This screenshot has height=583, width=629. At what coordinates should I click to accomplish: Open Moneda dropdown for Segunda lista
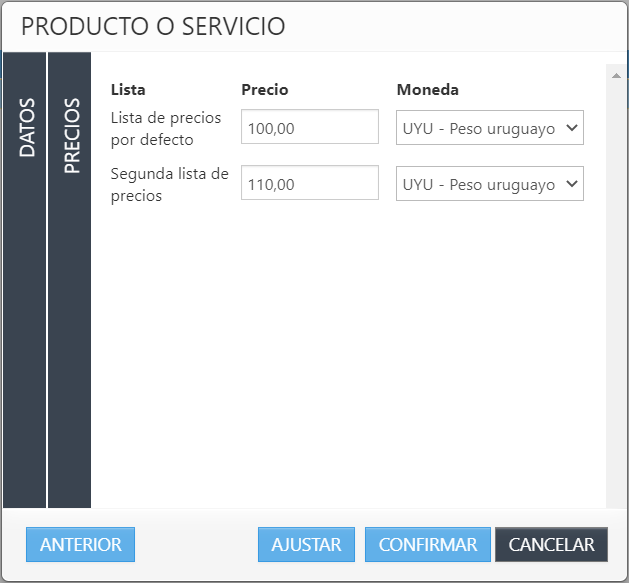click(489, 184)
